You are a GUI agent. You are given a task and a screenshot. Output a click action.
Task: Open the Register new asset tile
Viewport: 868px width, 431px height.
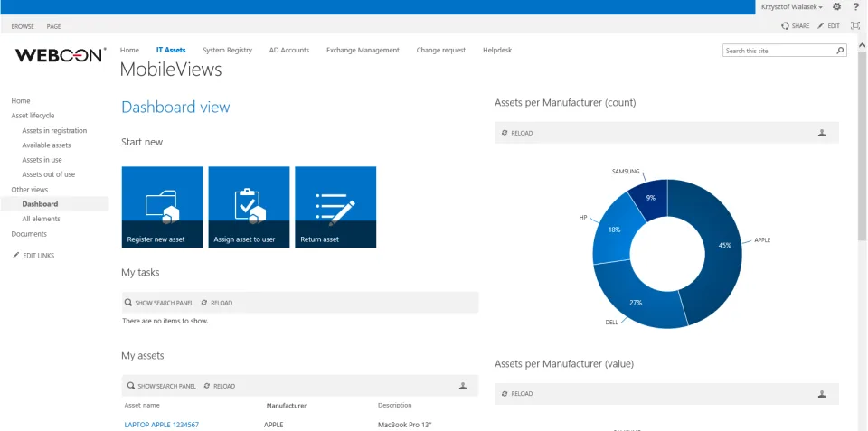click(162, 207)
